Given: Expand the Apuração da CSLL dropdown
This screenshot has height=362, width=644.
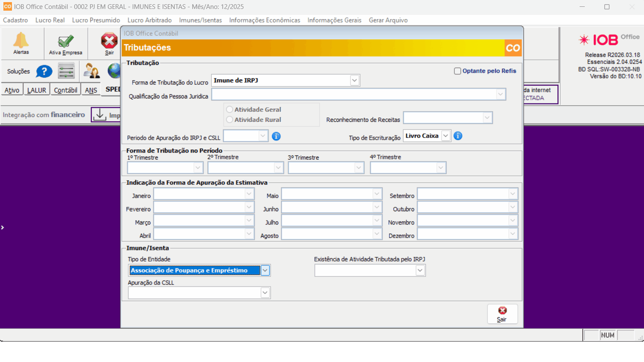Looking at the screenshot, I should click(x=265, y=293).
